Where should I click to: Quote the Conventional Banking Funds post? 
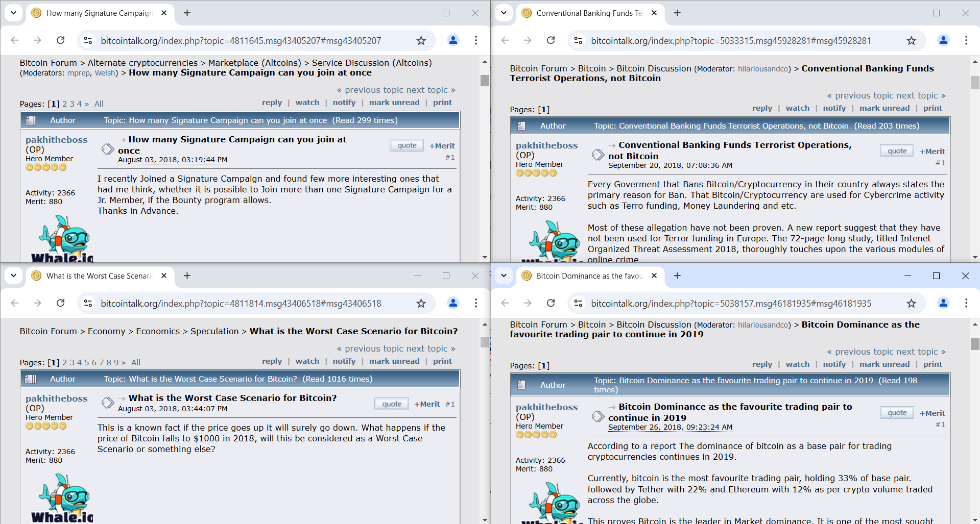(897, 151)
